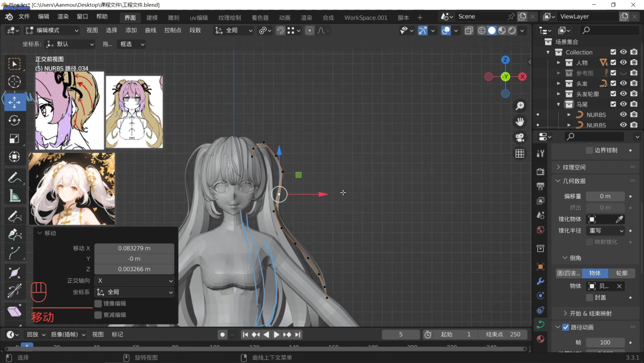
Task: Jump to the end frame
Action: (x=298, y=334)
